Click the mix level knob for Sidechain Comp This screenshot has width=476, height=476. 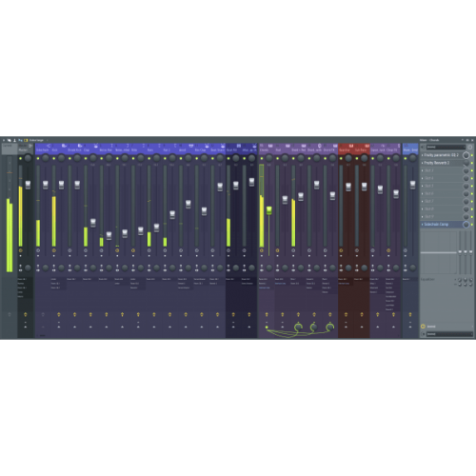pos(466,225)
